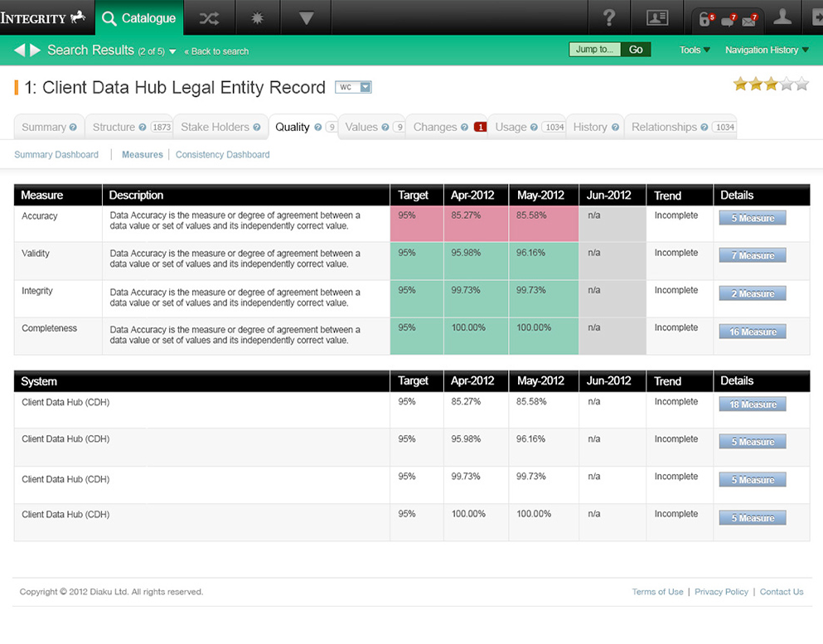Set rating to three stars

coord(771,84)
